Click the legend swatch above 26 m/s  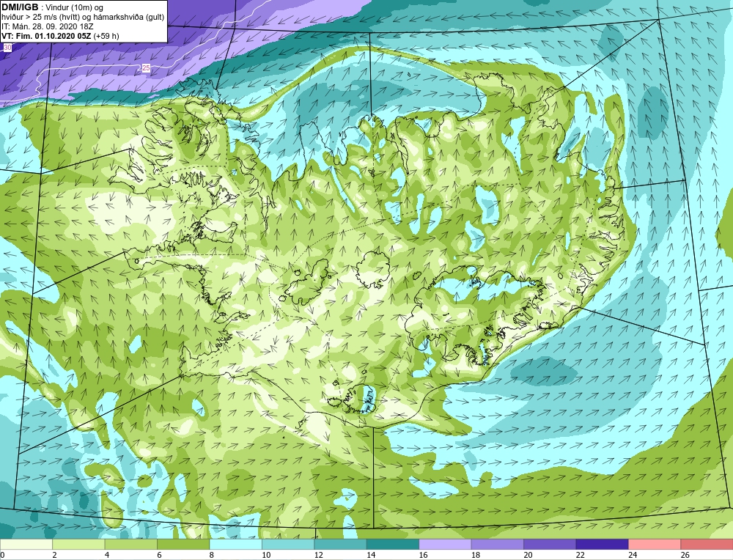707,544
